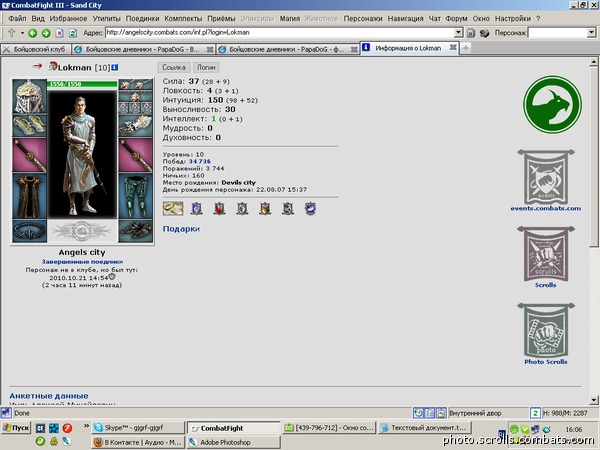This screenshot has height=450, width=600.
Task: Open the Утилиты menu
Action: [x=106, y=18]
